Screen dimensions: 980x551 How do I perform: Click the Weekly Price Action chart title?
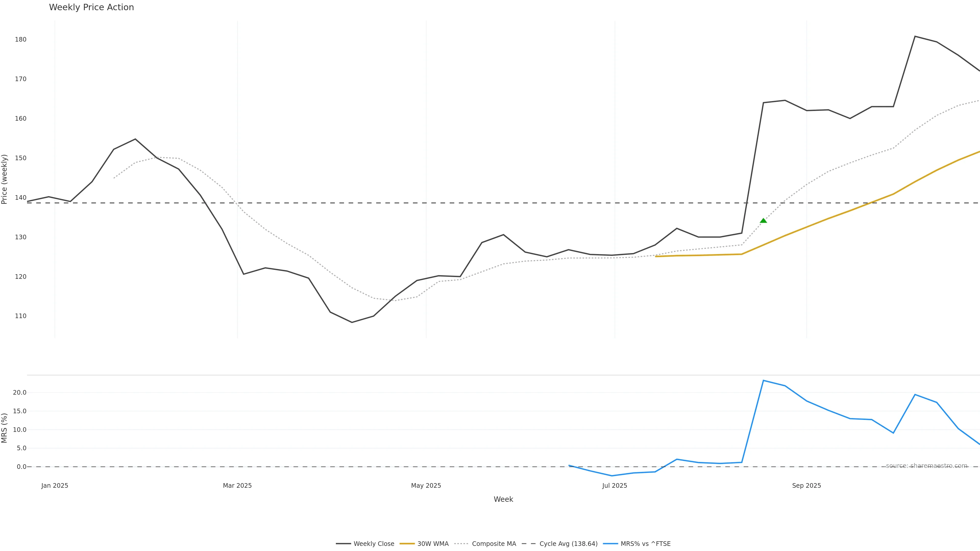click(91, 7)
